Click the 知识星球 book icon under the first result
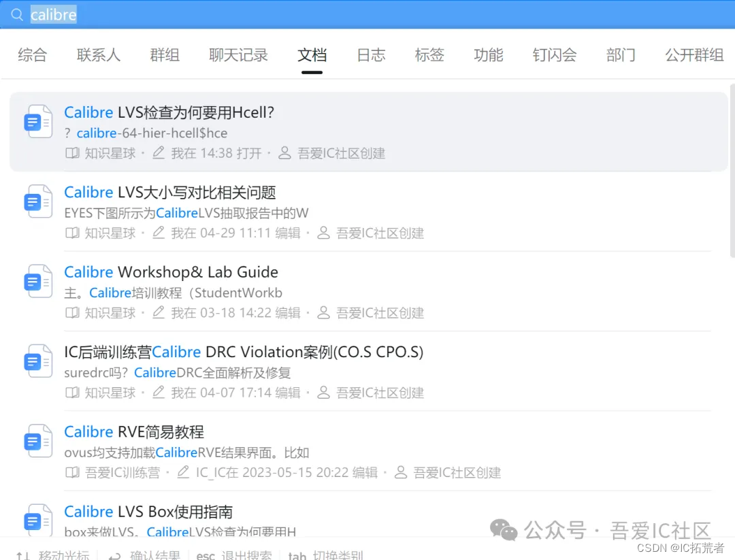 (x=72, y=153)
